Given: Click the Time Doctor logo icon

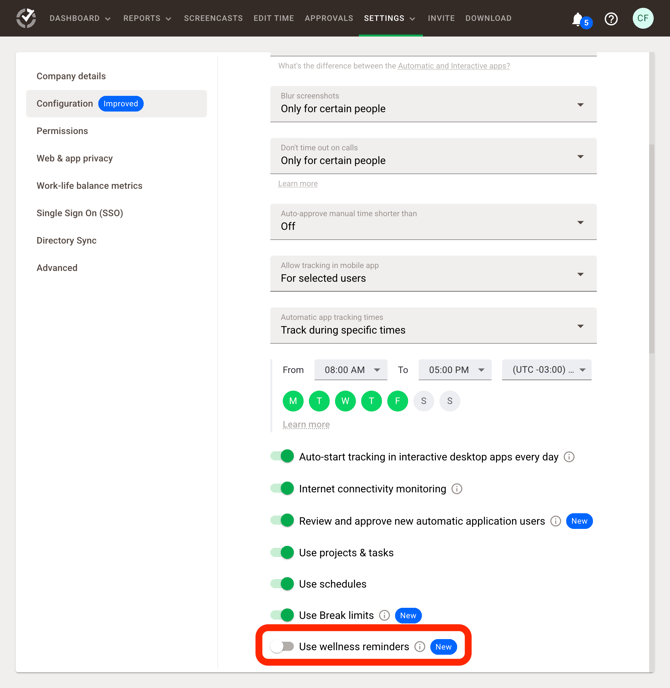Looking at the screenshot, I should click(26, 18).
